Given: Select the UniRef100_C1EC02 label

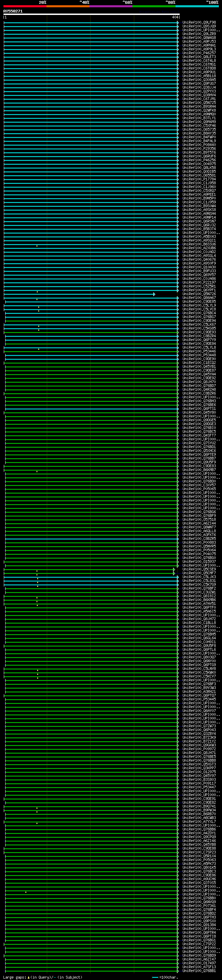Looking at the screenshot, I should click(x=199, y=363).
